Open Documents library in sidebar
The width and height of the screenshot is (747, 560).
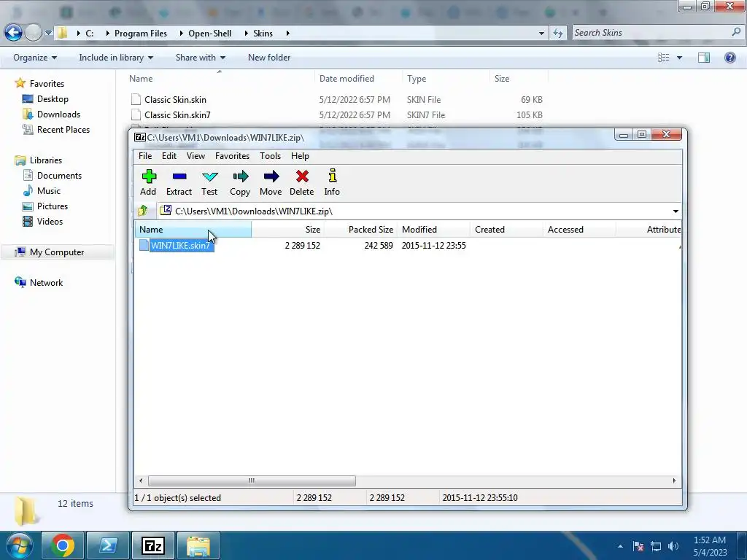tap(59, 175)
